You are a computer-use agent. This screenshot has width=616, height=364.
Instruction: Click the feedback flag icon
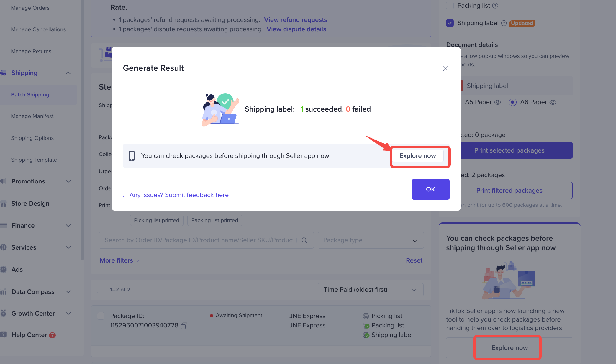point(125,195)
